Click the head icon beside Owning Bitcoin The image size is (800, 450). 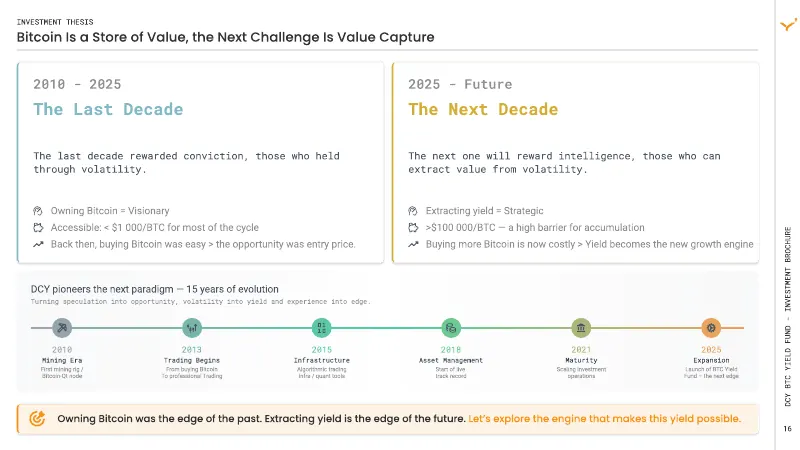(38, 211)
